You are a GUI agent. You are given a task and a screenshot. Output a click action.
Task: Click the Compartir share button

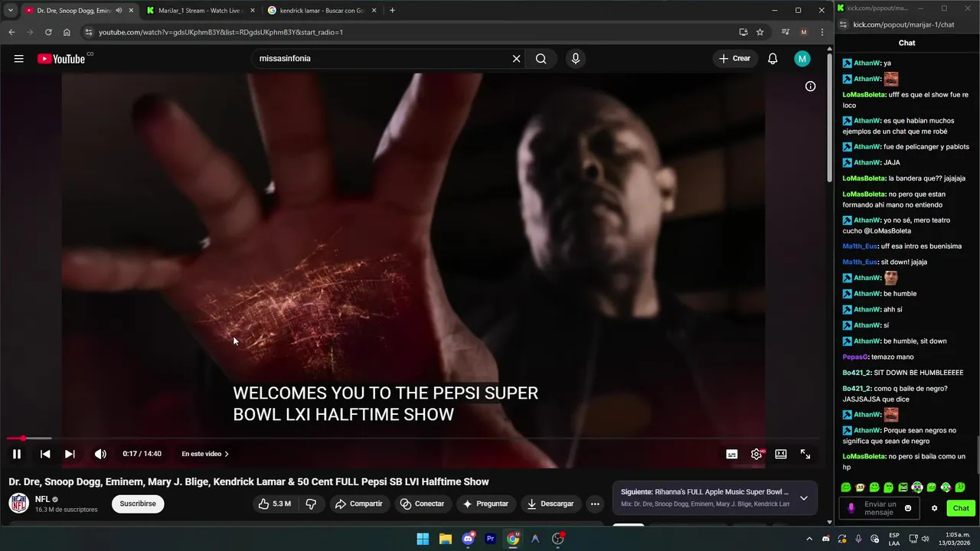[358, 504]
